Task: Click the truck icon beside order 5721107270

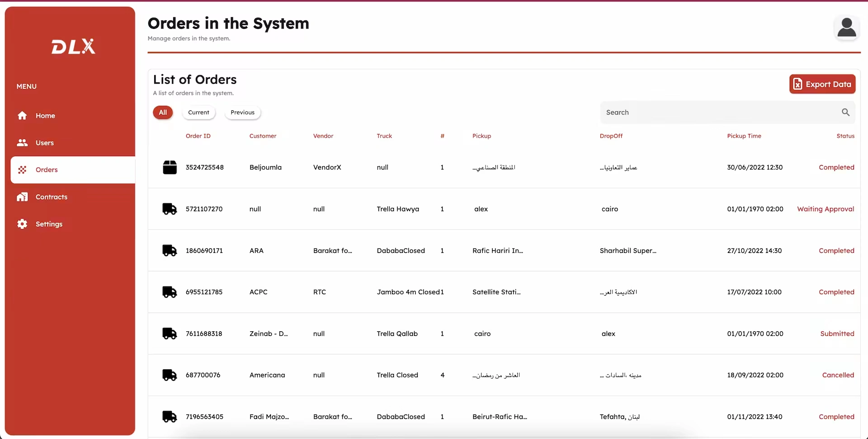Action: pyautogui.click(x=170, y=209)
